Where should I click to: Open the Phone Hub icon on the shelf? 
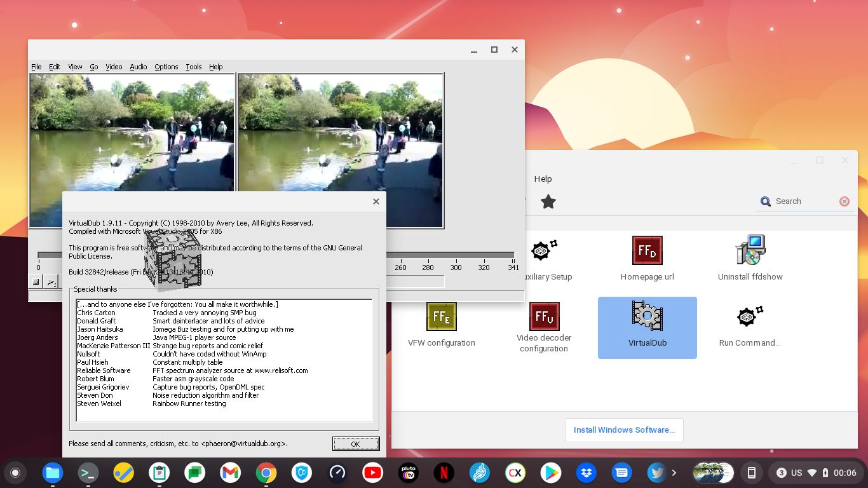[x=752, y=473]
